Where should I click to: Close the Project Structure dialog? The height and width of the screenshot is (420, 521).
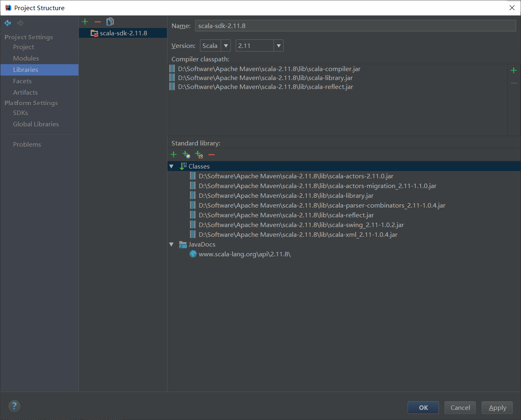pyautogui.click(x=512, y=8)
